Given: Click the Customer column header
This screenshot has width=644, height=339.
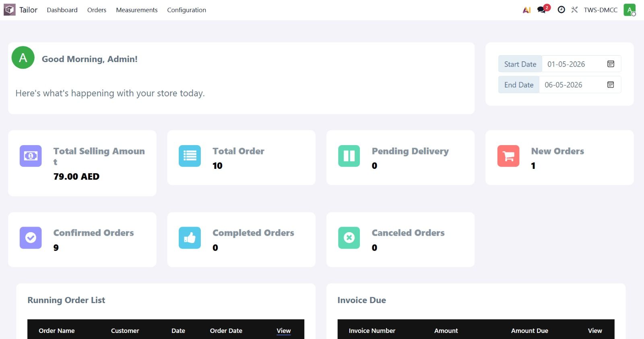Looking at the screenshot, I should point(125,331).
